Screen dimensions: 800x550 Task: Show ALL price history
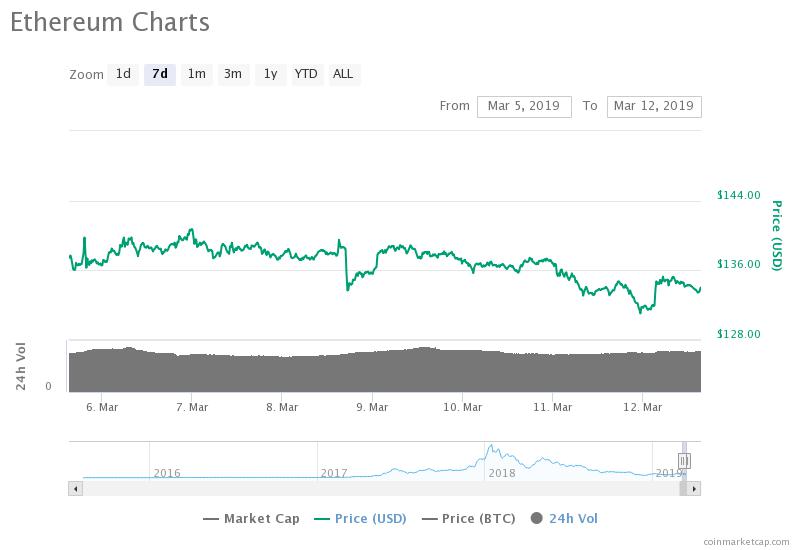point(344,74)
